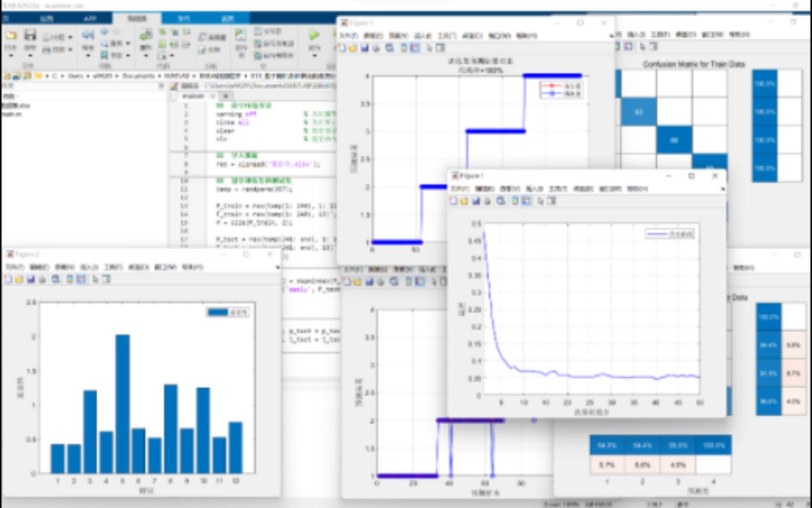The image size is (812, 508).
Task: Switch to the Plots ribbon tab
Action: tap(47, 18)
